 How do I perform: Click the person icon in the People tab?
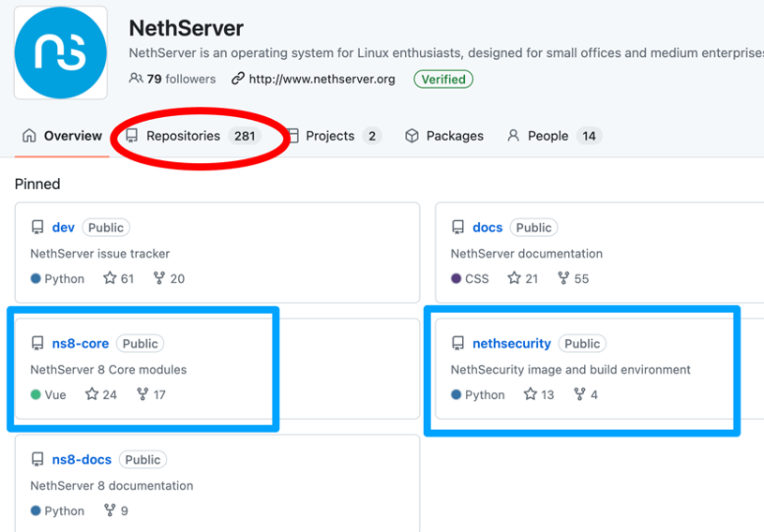click(x=513, y=136)
